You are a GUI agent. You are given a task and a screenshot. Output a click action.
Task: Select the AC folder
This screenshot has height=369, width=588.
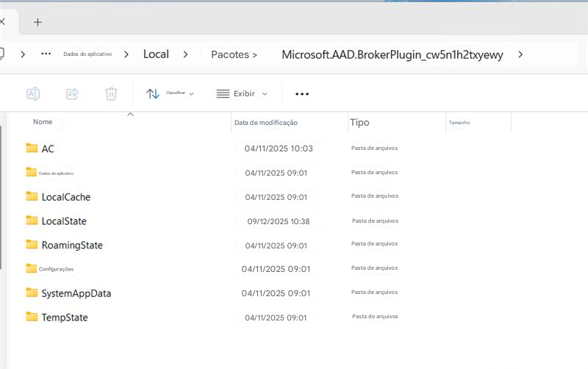(48, 148)
